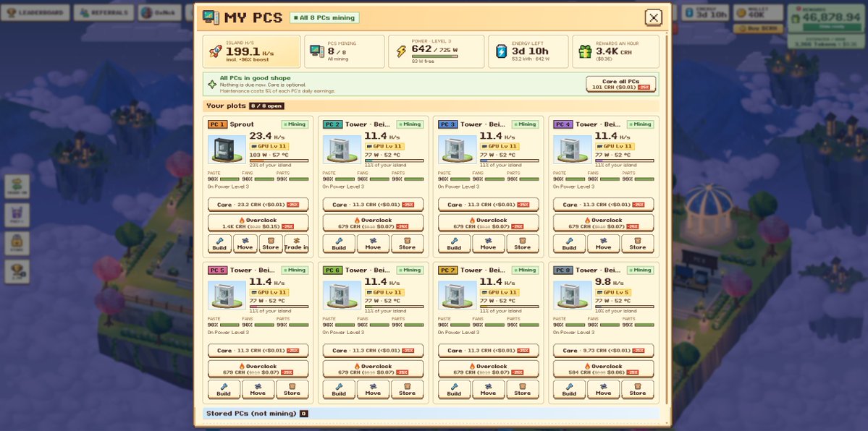Image resolution: width=868 pixels, height=431 pixels.
Task: Click Care button on PC 7
Action: (488, 351)
